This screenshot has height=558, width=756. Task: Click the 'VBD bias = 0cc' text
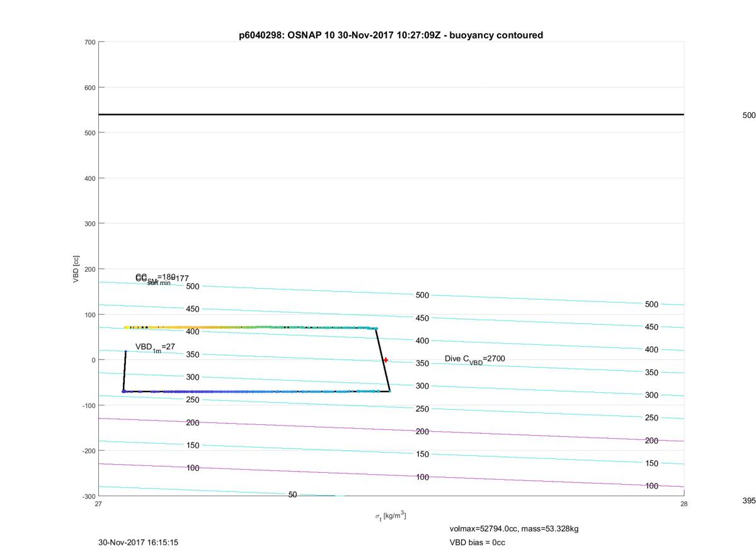click(x=477, y=542)
